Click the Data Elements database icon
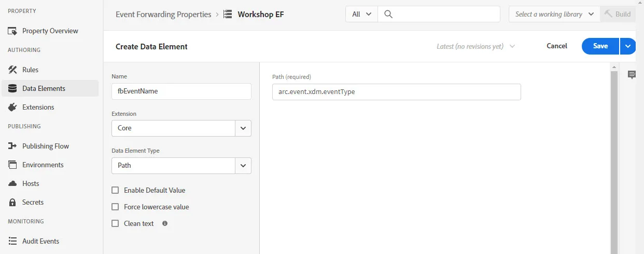 click(x=12, y=88)
